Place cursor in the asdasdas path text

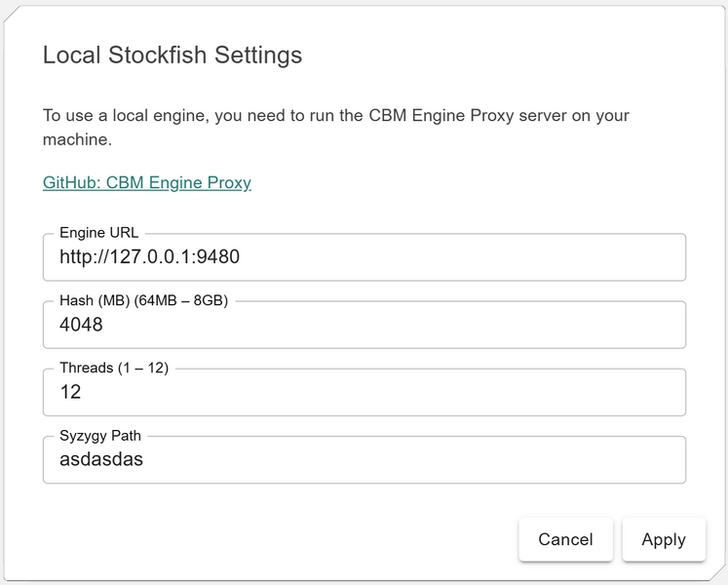[101, 459]
